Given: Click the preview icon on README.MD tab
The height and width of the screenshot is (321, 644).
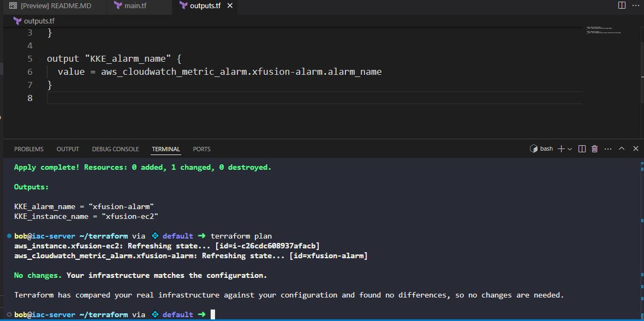Looking at the screenshot, I should click(x=14, y=6).
